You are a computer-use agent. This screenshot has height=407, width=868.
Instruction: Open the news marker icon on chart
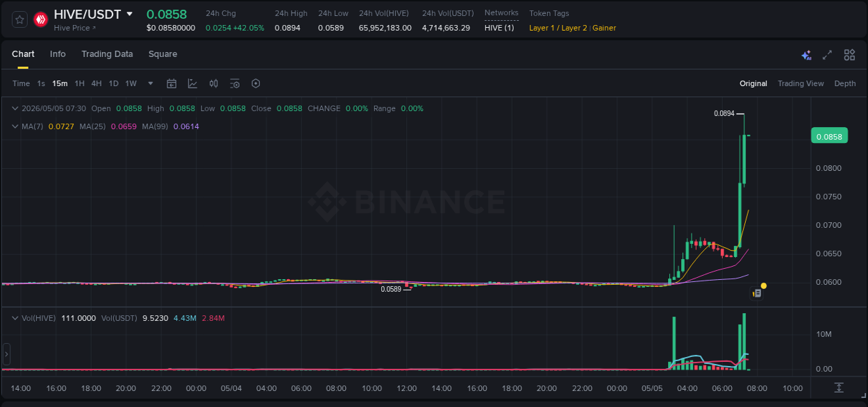click(757, 294)
